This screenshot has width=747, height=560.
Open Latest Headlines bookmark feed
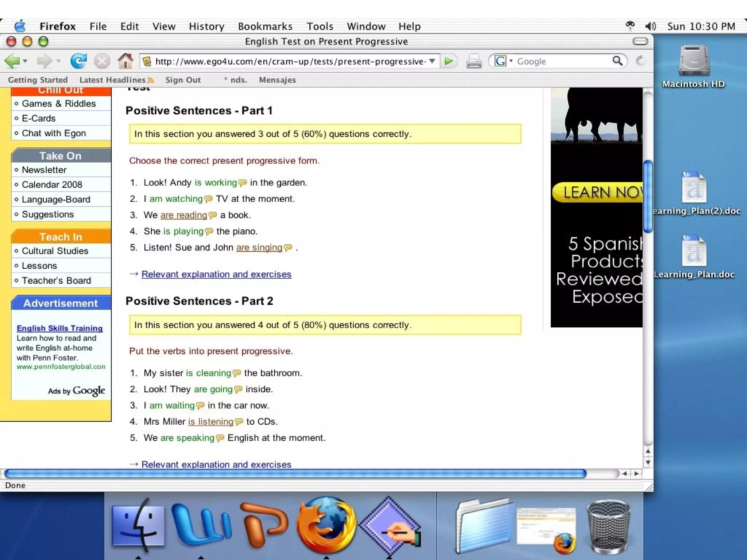(x=112, y=80)
